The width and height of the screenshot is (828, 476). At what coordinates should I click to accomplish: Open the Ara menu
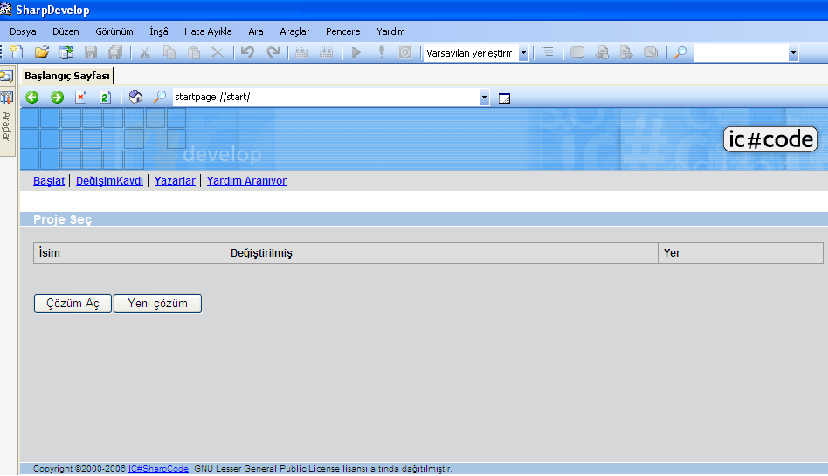pos(256,32)
